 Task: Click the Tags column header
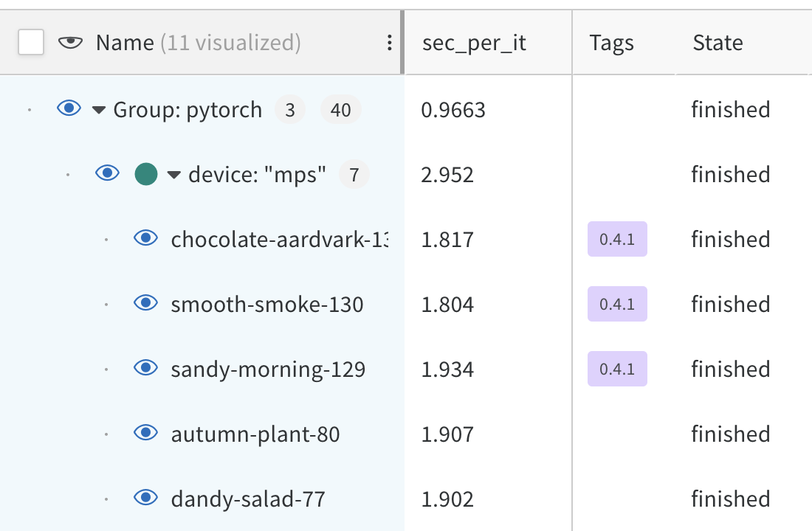point(611,43)
